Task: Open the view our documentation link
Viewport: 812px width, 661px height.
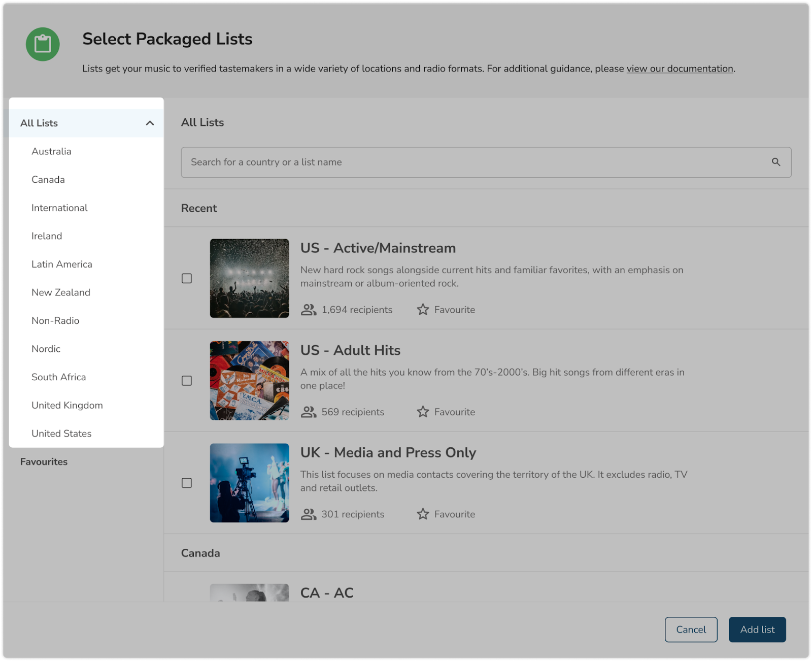Action: pyautogui.click(x=680, y=69)
